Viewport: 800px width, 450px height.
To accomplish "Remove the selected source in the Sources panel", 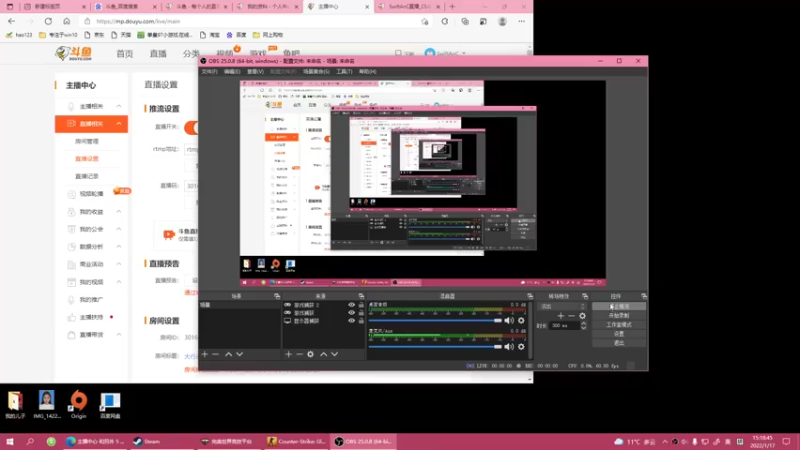I will (299, 354).
